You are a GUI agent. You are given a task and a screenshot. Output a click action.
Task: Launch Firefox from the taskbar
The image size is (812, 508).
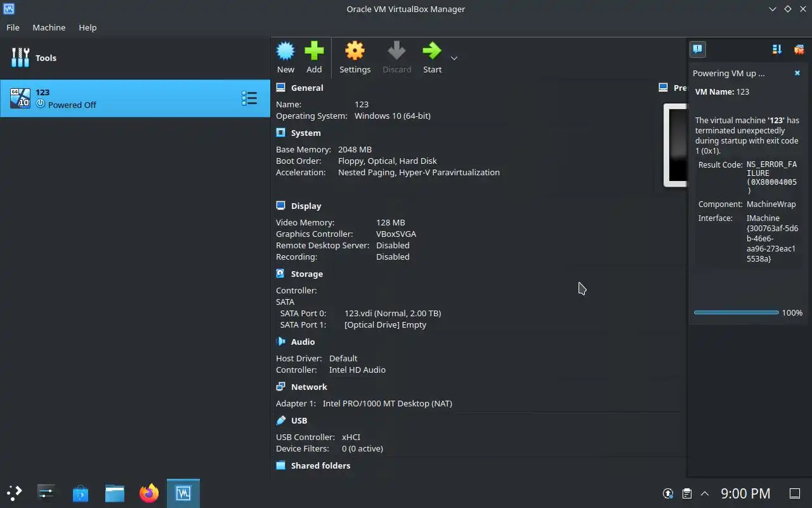coord(149,493)
